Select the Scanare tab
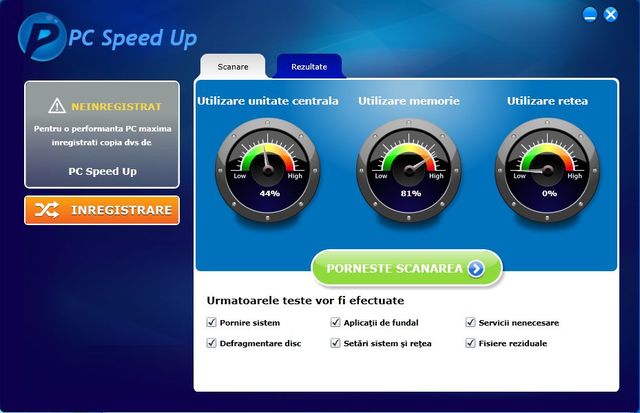Screen dimensions: 640x413 [233, 66]
